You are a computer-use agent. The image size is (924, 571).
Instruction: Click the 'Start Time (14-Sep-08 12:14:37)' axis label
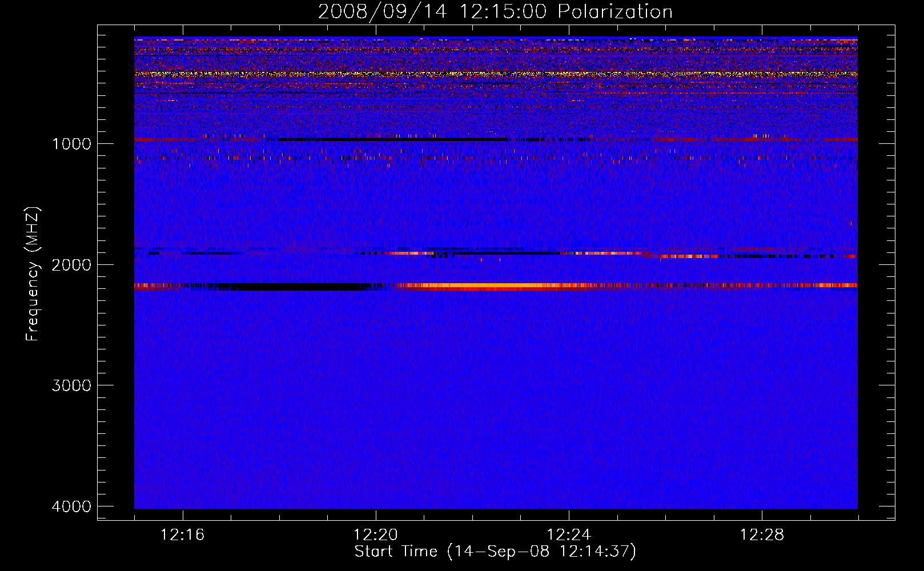point(495,552)
